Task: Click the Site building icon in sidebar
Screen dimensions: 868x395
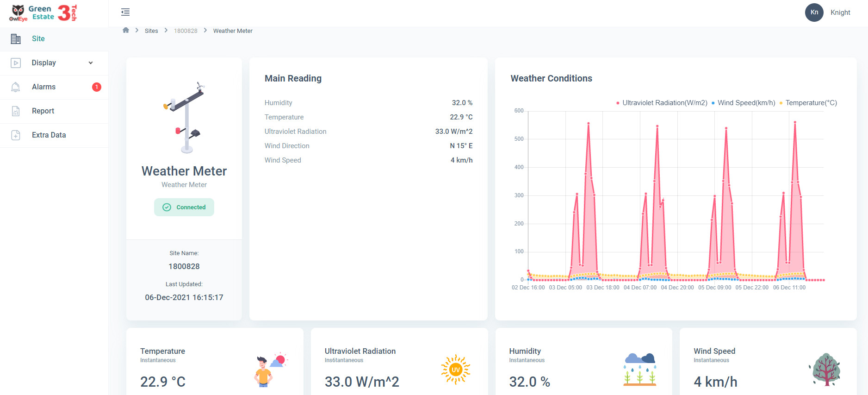Action: [x=16, y=39]
